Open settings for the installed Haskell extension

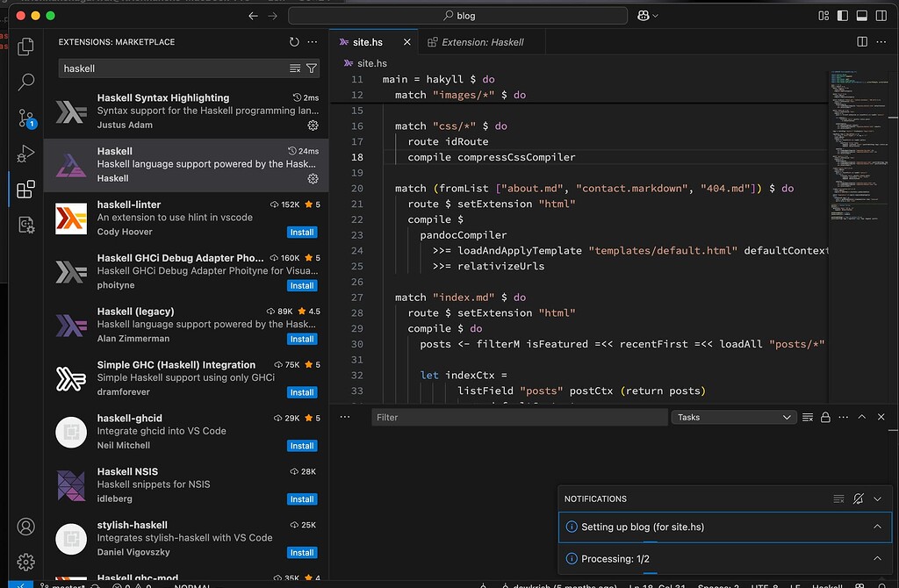point(313,180)
